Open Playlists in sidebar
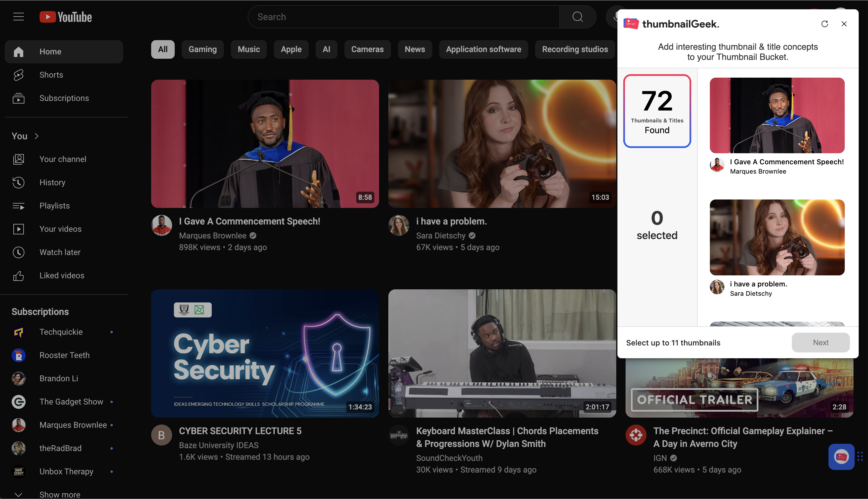 point(64,206)
